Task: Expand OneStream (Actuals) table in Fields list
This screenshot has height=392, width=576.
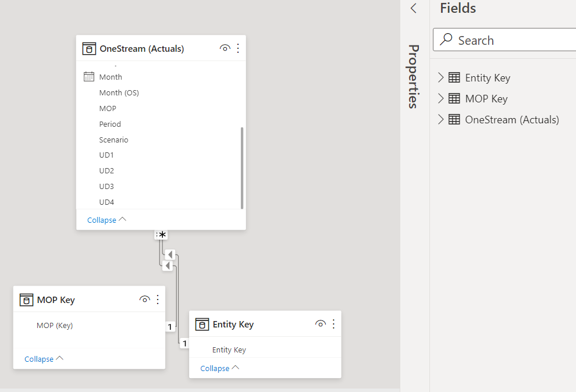Action: click(x=441, y=119)
